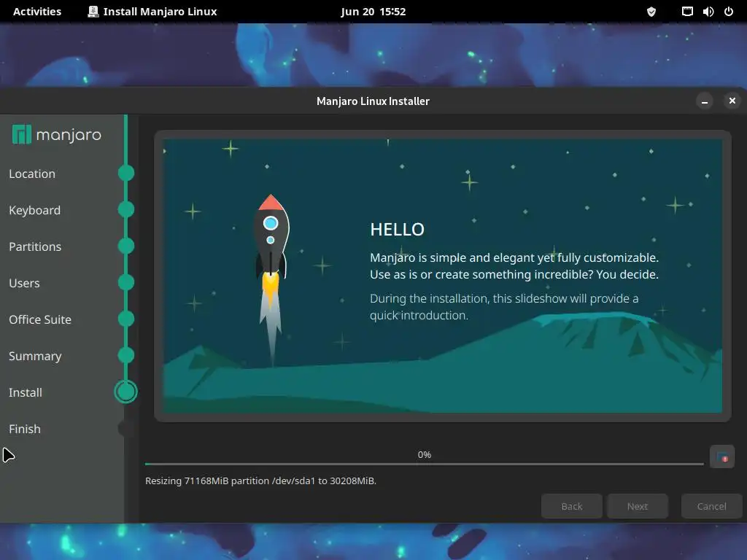This screenshot has width=747, height=560.
Task: Minimize the Manjaro Linux Installer window
Action: (x=705, y=101)
